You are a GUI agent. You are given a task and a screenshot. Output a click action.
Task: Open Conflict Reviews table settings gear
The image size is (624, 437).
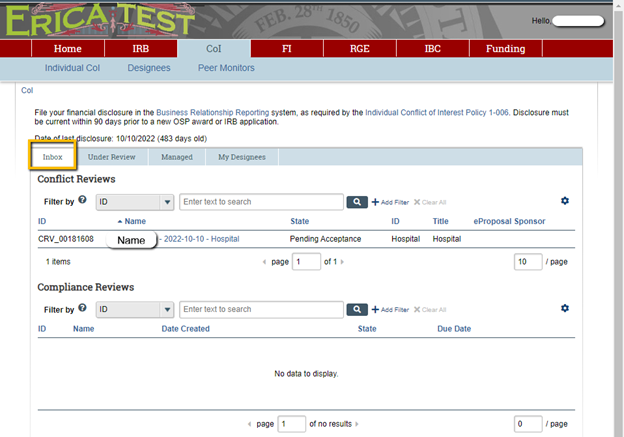tap(565, 201)
